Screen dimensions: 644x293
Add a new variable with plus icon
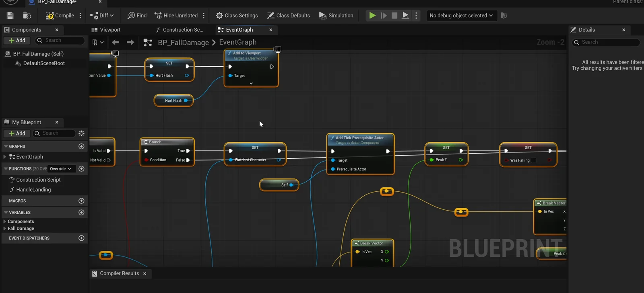click(x=81, y=213)
